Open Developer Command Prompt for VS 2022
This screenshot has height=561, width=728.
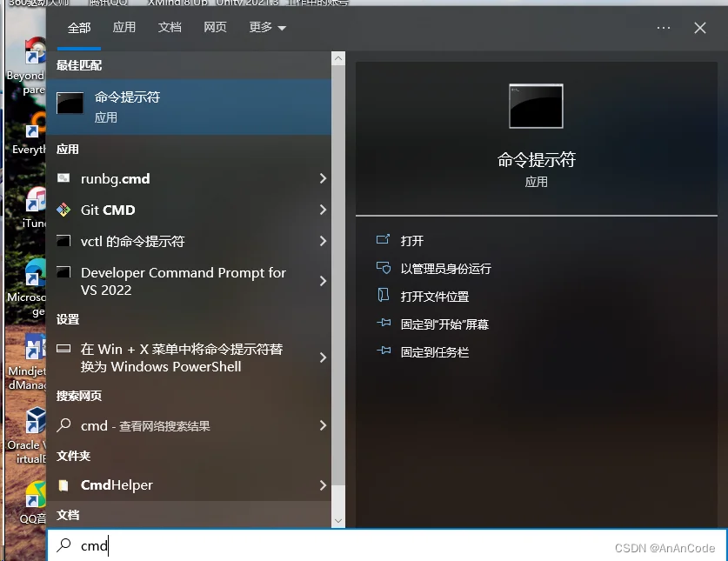(189, 281)
